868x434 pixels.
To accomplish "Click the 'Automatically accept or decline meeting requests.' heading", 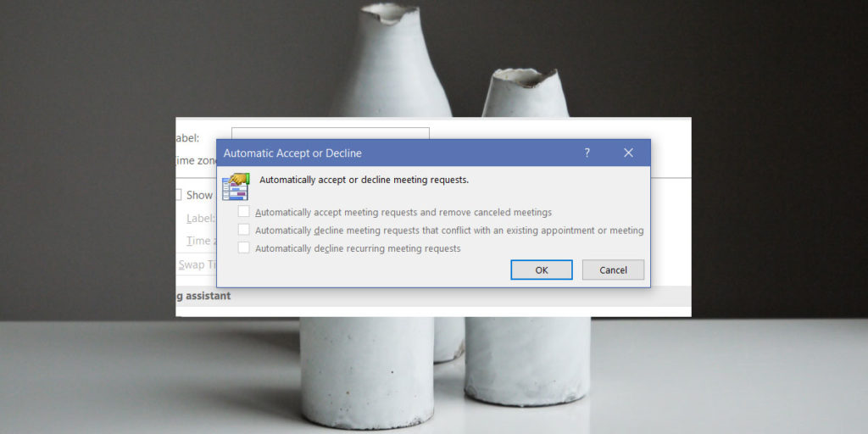I will tap(364, 180).
